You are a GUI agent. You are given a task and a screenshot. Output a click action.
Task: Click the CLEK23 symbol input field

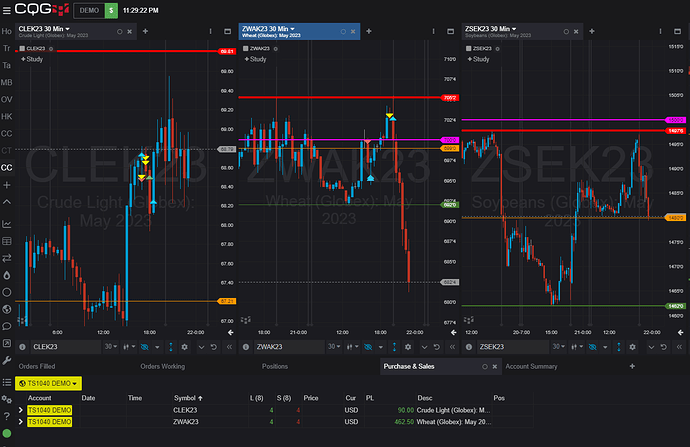coord(65,347)
